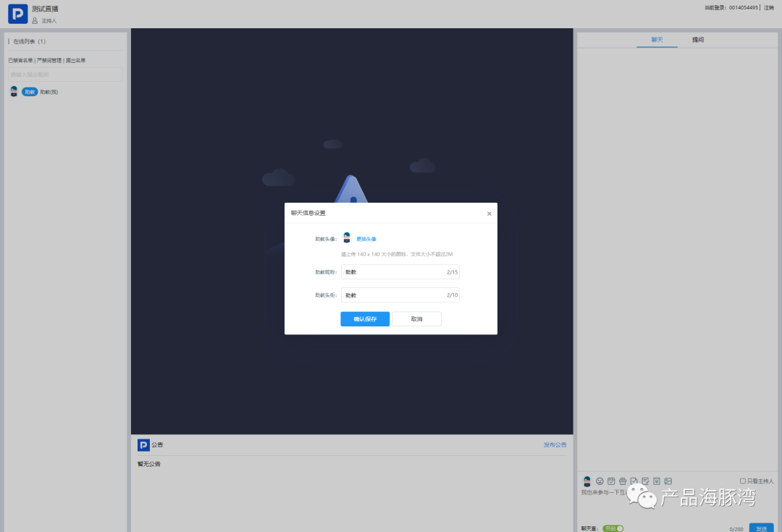Click the 发送 button
This screenshot has height=532, width=782.
coord(762,528)
